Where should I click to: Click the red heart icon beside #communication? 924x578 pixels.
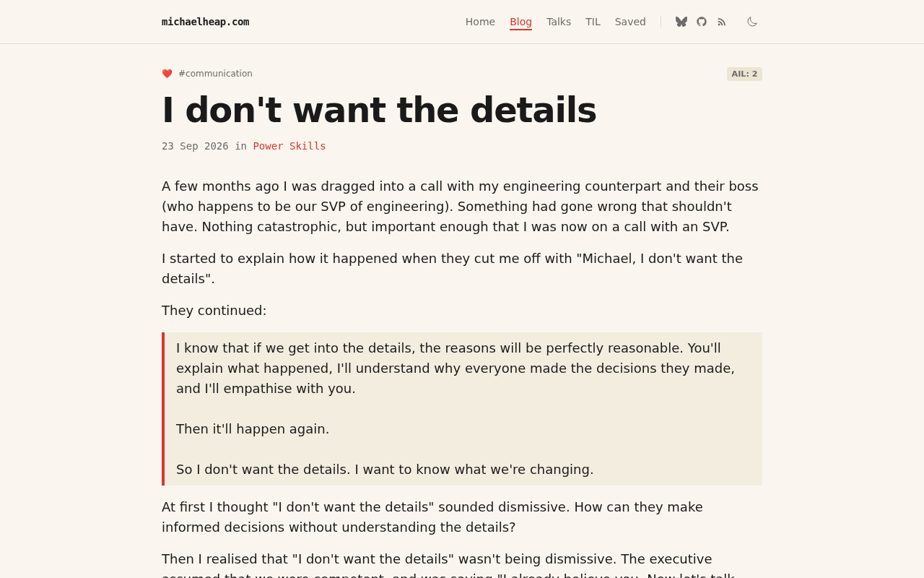pos(167,74)
